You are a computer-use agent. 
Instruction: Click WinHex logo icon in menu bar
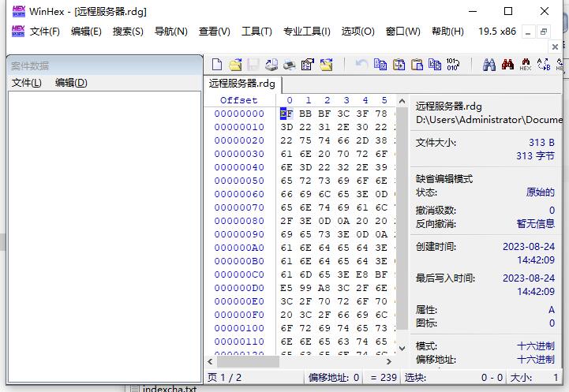(x=18, y=32)
